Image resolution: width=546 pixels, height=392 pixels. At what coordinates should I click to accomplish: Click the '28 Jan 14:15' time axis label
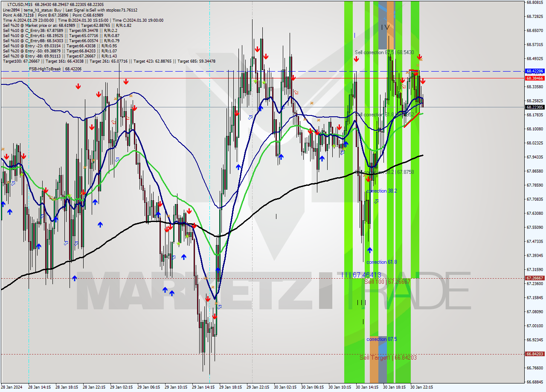click(x=40, y=387)
